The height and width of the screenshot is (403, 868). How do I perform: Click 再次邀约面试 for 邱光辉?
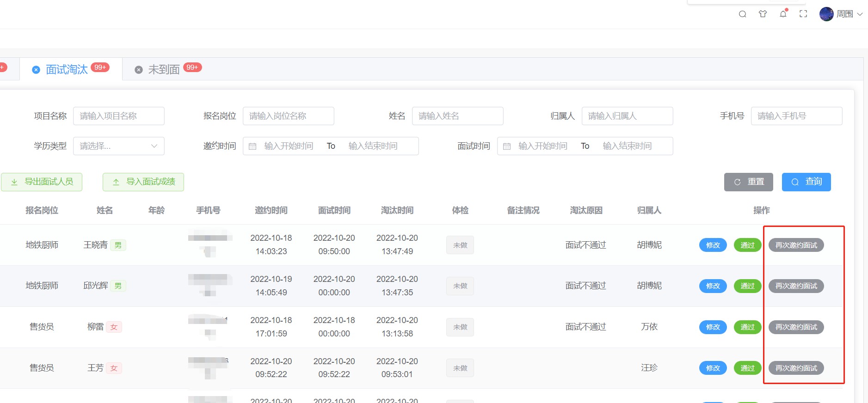[x=796, y=286]
